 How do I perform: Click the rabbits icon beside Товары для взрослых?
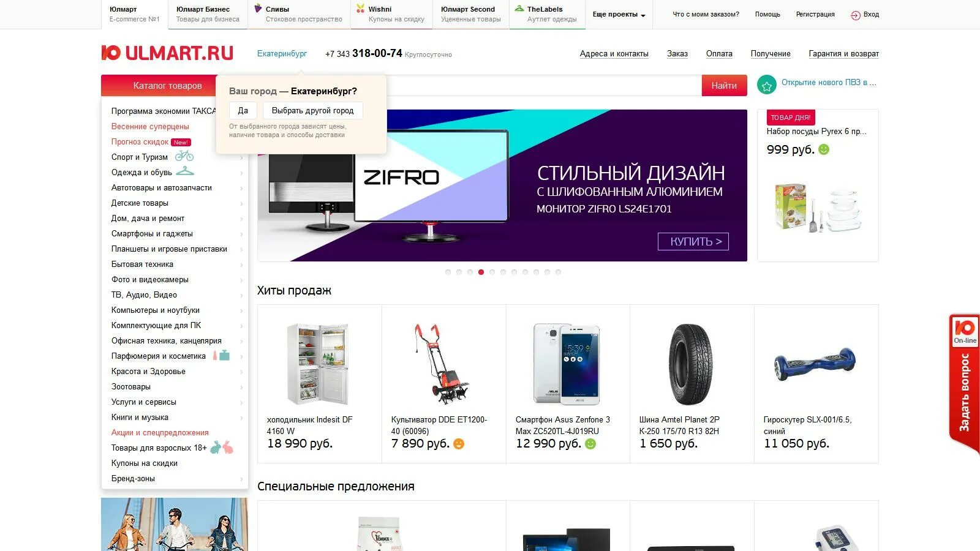pyautogui.click(x=222, y=448)
